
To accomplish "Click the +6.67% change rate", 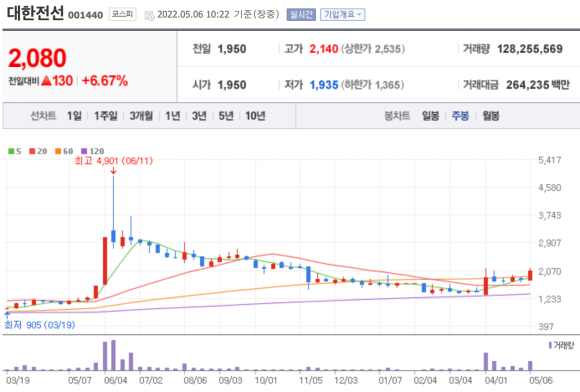I will (x=105, y=81).
